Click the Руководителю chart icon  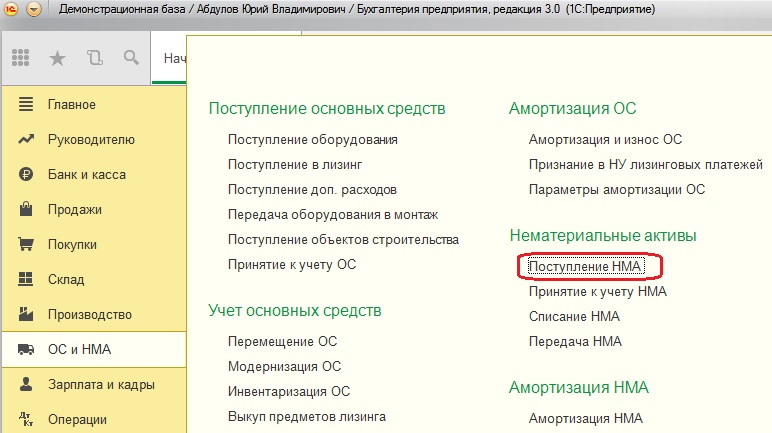click(26, 139)
